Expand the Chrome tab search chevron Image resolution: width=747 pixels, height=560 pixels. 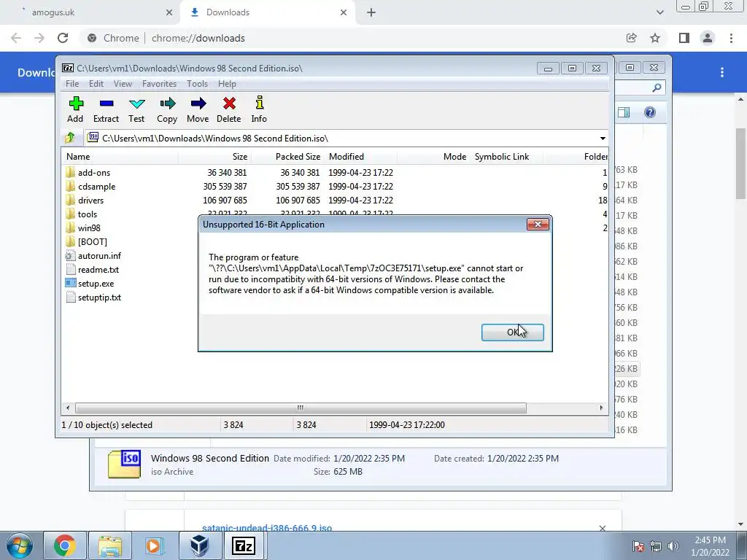click(659, 12)
